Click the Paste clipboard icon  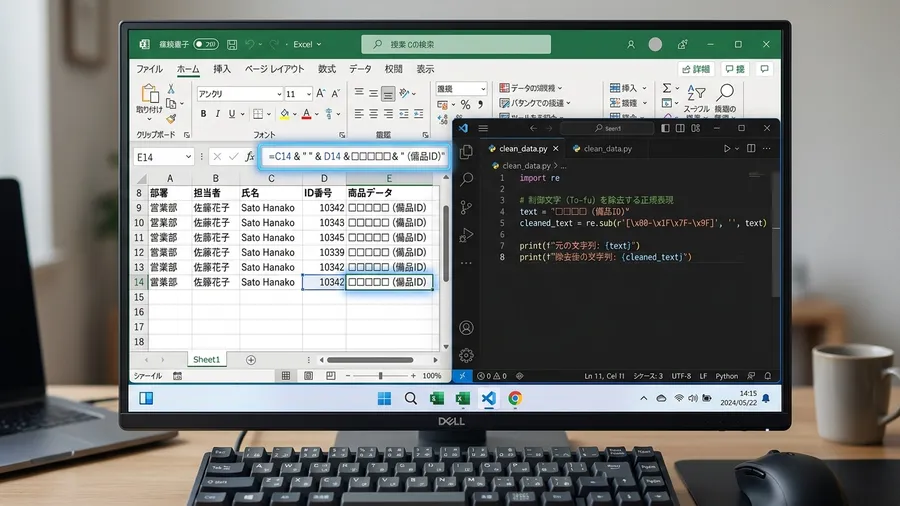click(149, 93)
